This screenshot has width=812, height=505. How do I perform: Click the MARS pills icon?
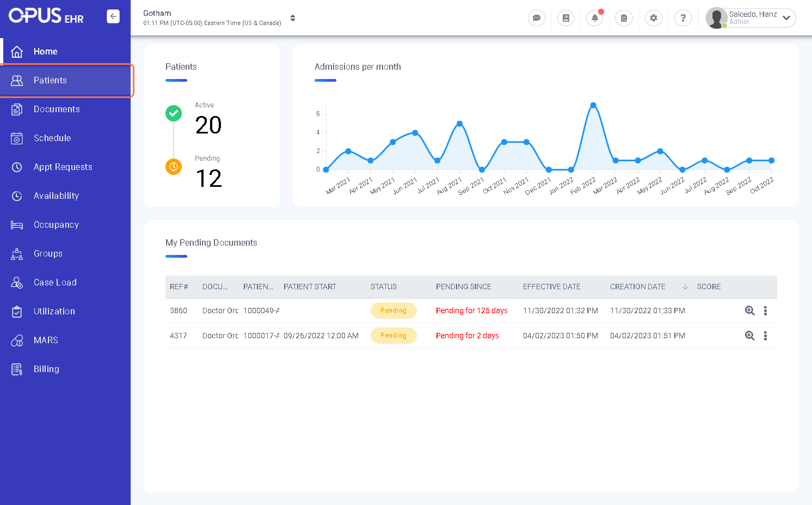[17, 340]
